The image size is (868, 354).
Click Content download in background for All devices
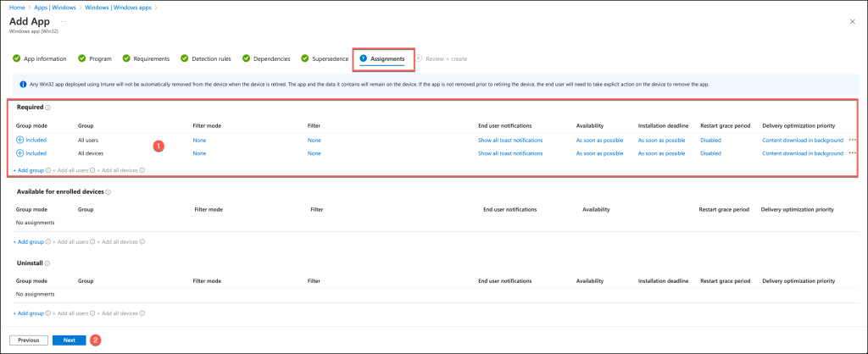[x=802, y=153]
